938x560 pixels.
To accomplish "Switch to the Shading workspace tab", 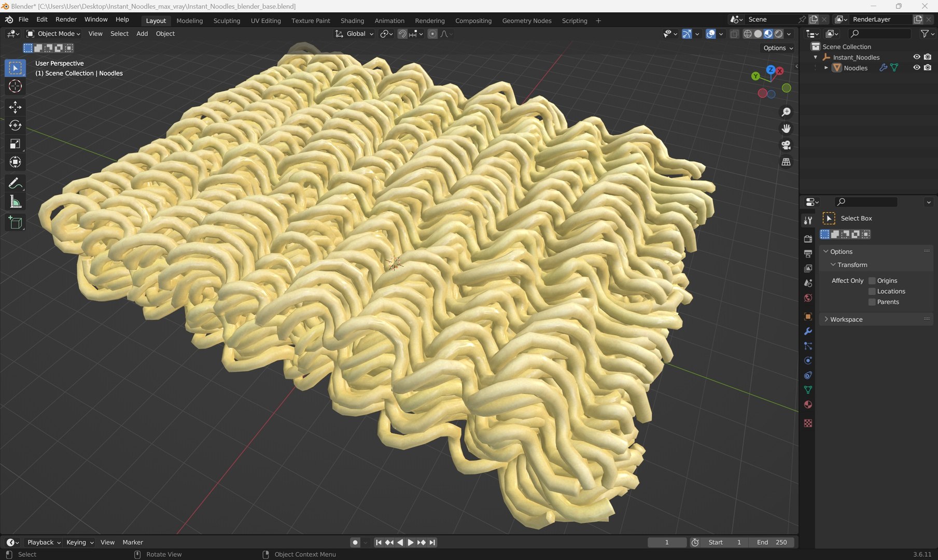I will 352,21.
